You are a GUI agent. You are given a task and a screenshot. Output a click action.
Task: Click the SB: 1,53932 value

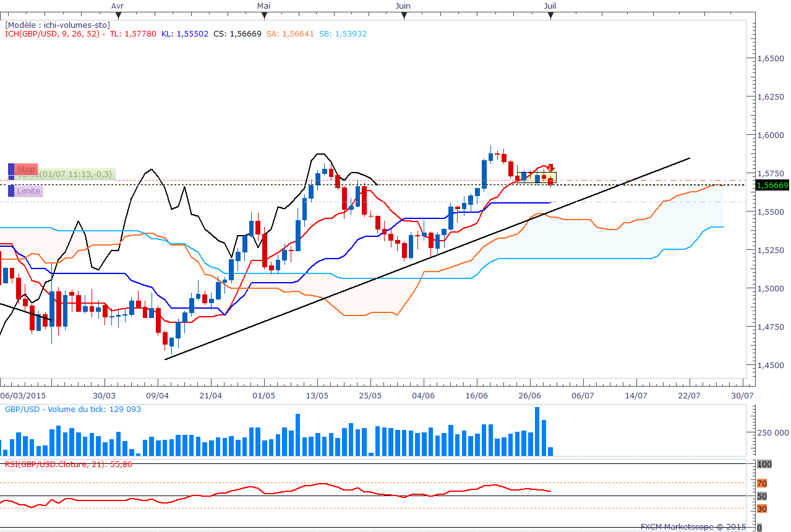click(x=343, y=34)
